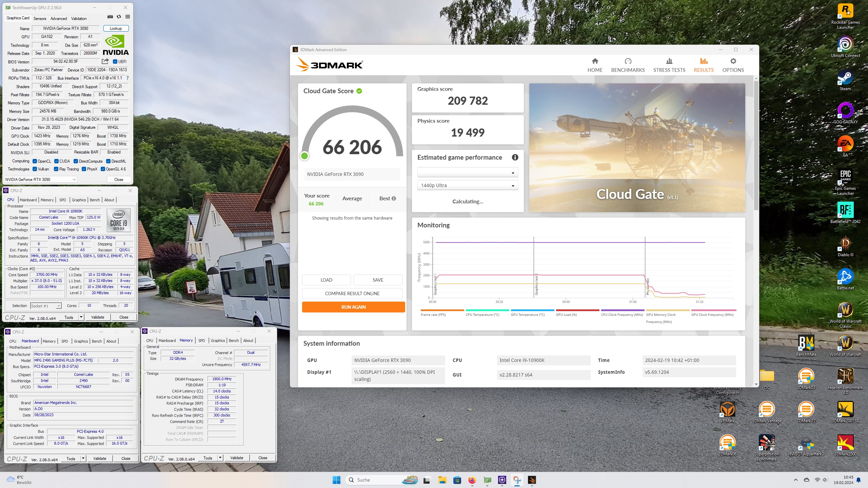The image size is (868, 488).
Task: Open the Socket #1 selection dropdown in CPU-Z
Action: [46, 306]
